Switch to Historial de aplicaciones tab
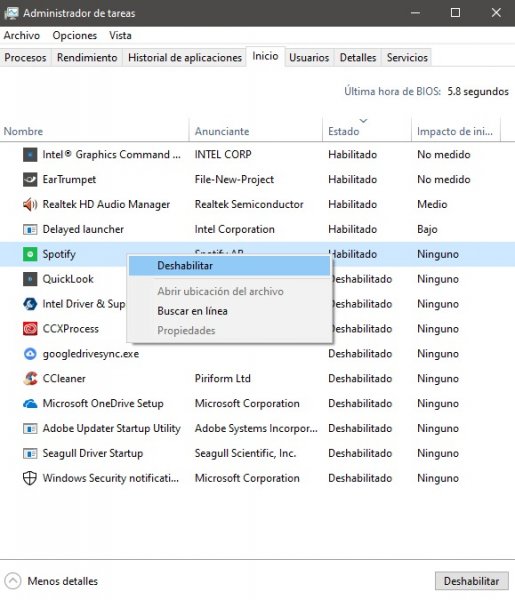The image size is (515, 600). (x=184, y=57)
